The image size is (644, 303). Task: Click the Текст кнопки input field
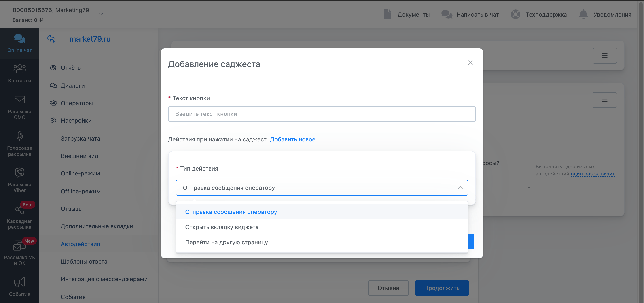tap(322, 114)
